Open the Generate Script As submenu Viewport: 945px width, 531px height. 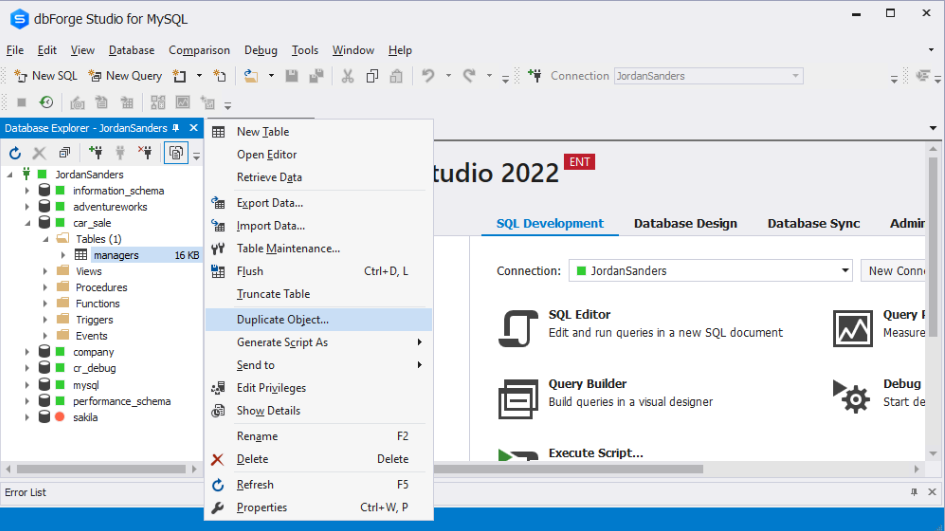318,342
